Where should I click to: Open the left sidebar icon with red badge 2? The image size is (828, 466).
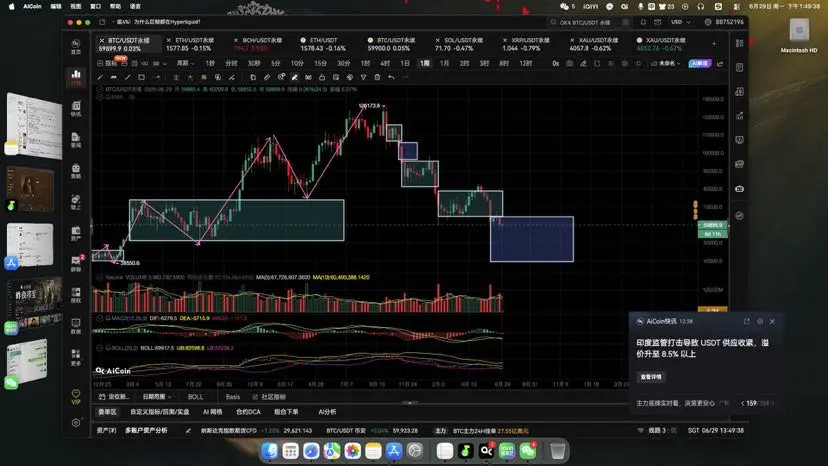tap(76, 263)
